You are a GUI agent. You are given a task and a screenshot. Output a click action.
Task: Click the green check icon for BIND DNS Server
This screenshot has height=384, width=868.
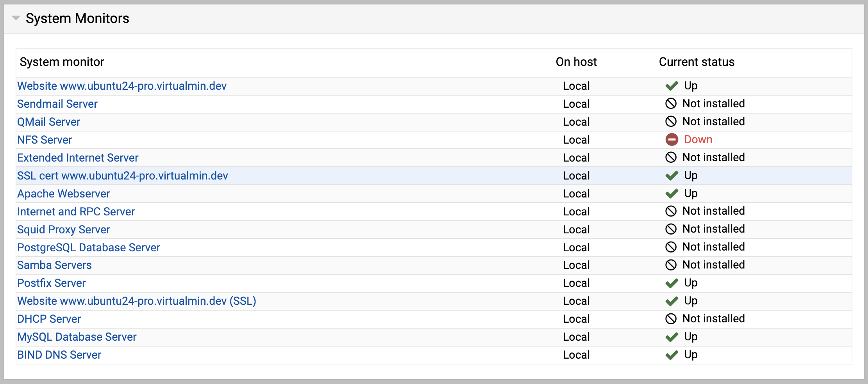(672, 355)
